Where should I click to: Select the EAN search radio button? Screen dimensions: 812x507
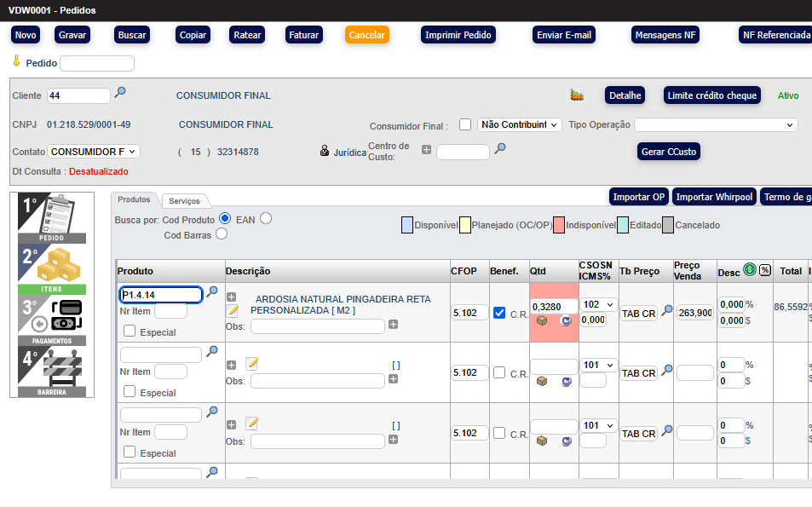click(x=266, y=219)
